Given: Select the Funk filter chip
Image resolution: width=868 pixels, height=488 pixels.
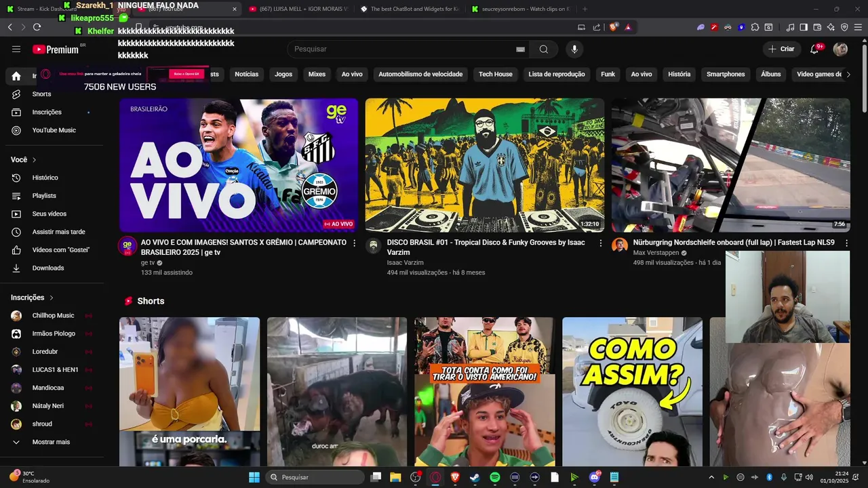Looking at the screenshot, I should tap(608, 75).
